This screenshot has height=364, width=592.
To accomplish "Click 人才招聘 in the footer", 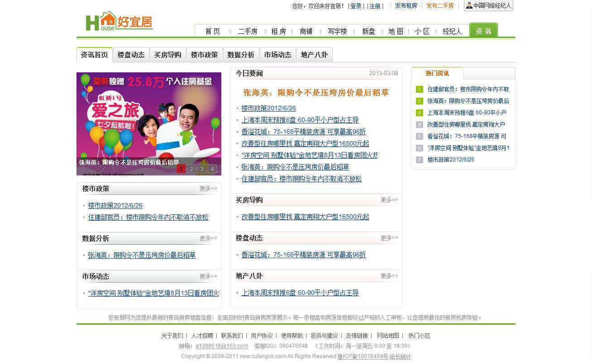I will [202, 336].
